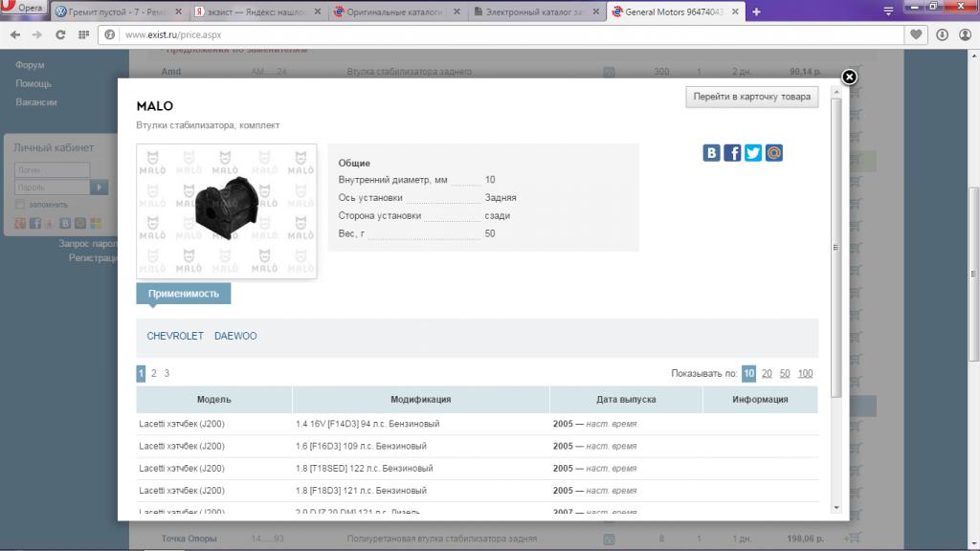The image size is (980, 551).
Task: Open the tab list menu icon
Action: pos(888,11)
